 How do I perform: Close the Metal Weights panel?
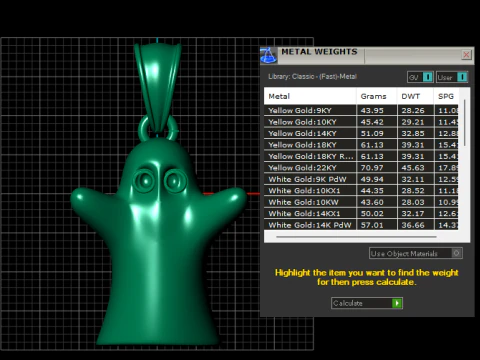pyautogui.click(x=466, y=54)
